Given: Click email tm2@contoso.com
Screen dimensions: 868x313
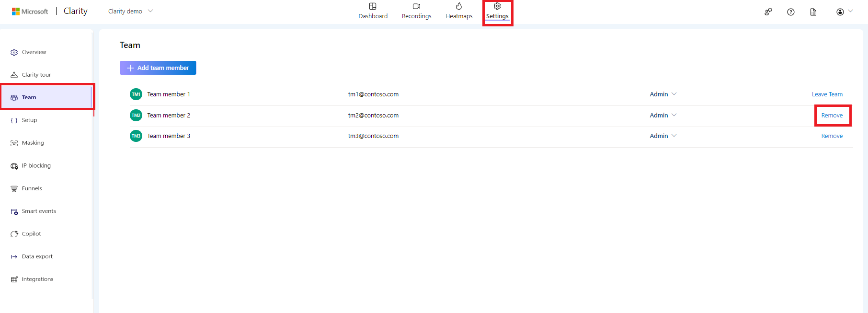Looking at the screenshot, I should point(373,116).
